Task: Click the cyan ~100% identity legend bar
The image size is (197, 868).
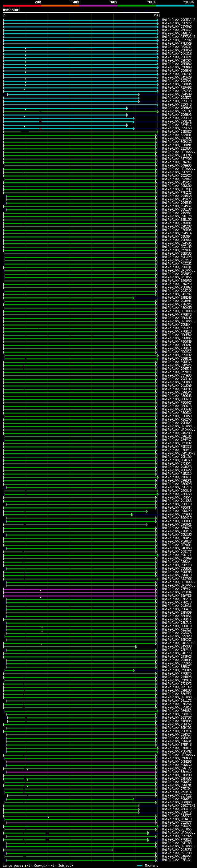Action: click(175, 6)
